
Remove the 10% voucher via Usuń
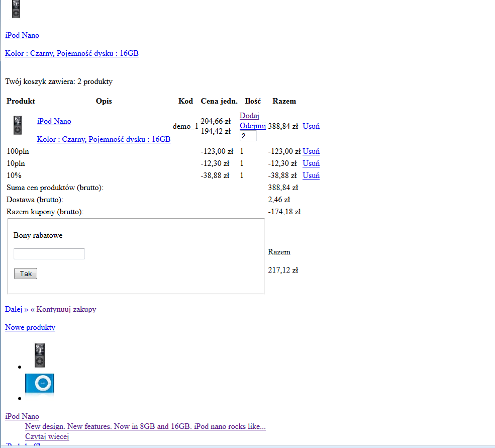pos(311,175)
